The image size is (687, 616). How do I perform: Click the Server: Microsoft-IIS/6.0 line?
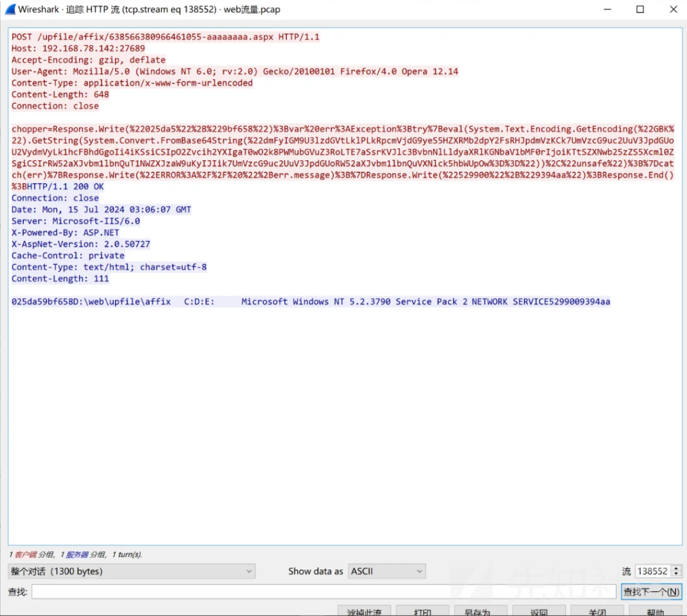(76, 221)
